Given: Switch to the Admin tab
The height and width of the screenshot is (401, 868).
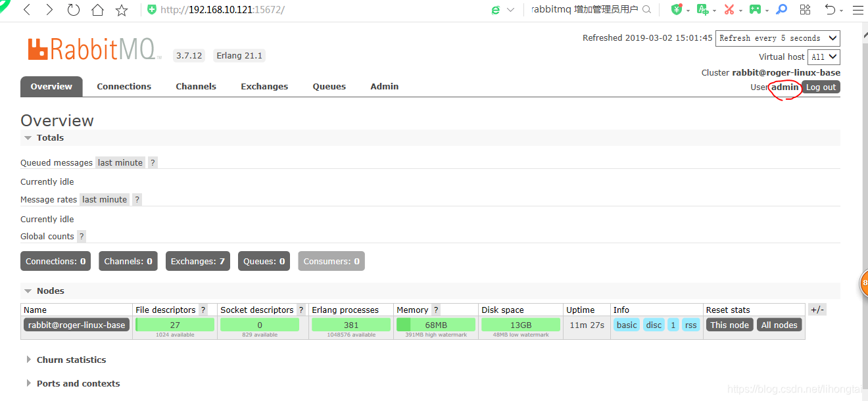Looking at the screenshot, I should [385, 87].
